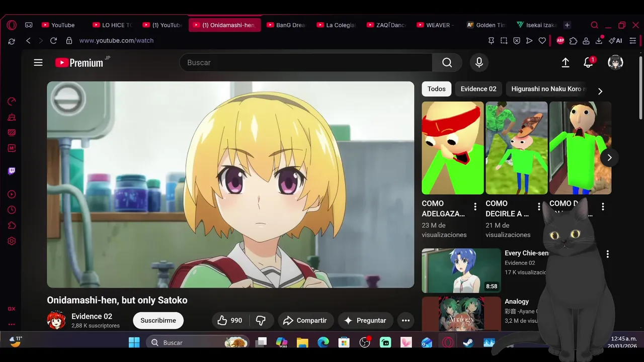Open the Evidence 02 channel name
Viewport: 644px width, 362px height.
92,316
